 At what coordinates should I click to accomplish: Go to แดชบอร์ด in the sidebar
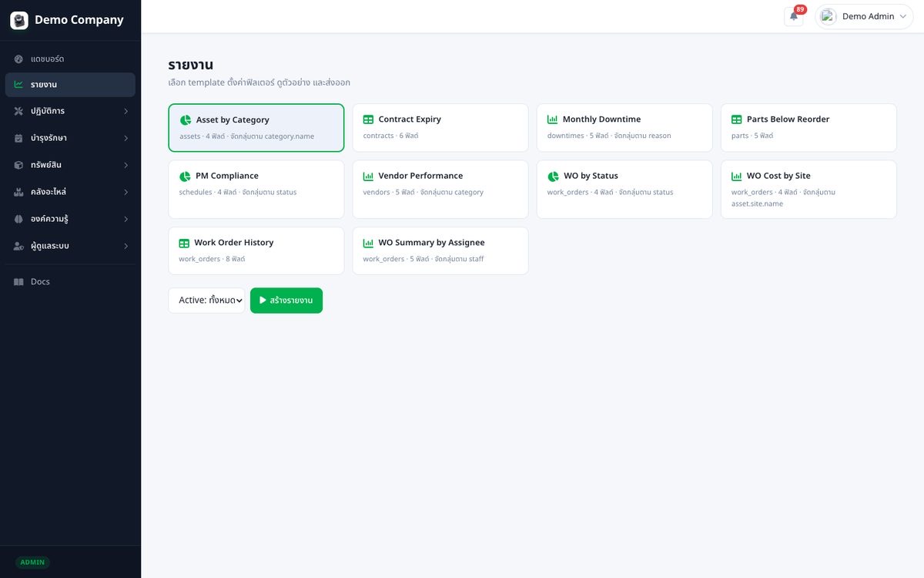click(x=70, y=59)
